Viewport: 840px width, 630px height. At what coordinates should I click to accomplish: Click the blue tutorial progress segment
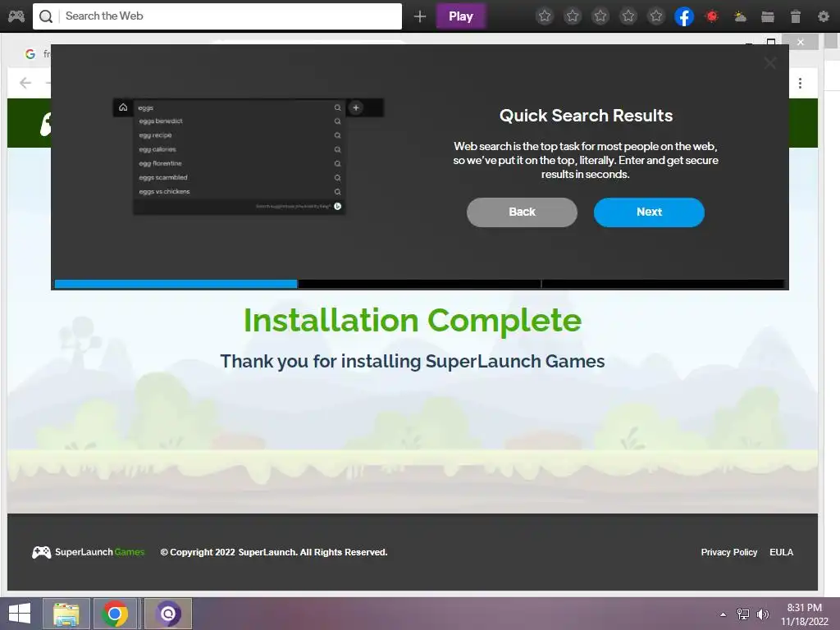pos(176,284)
